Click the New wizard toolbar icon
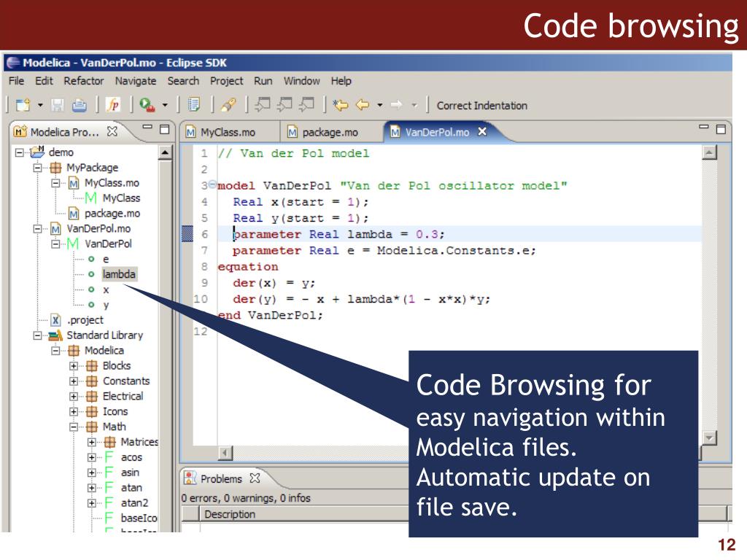747x560 pixels. (x=23, y=105)
